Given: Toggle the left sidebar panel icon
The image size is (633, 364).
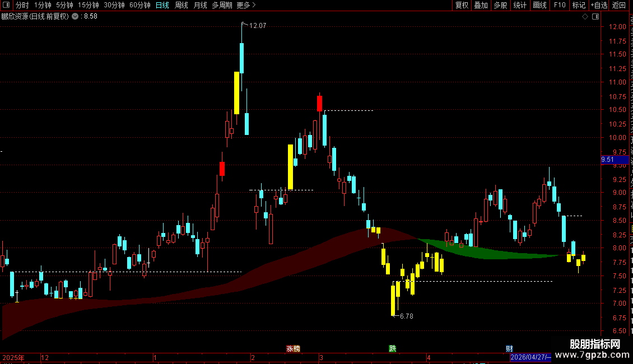Looking at the screenshot, I should point(6,5).
